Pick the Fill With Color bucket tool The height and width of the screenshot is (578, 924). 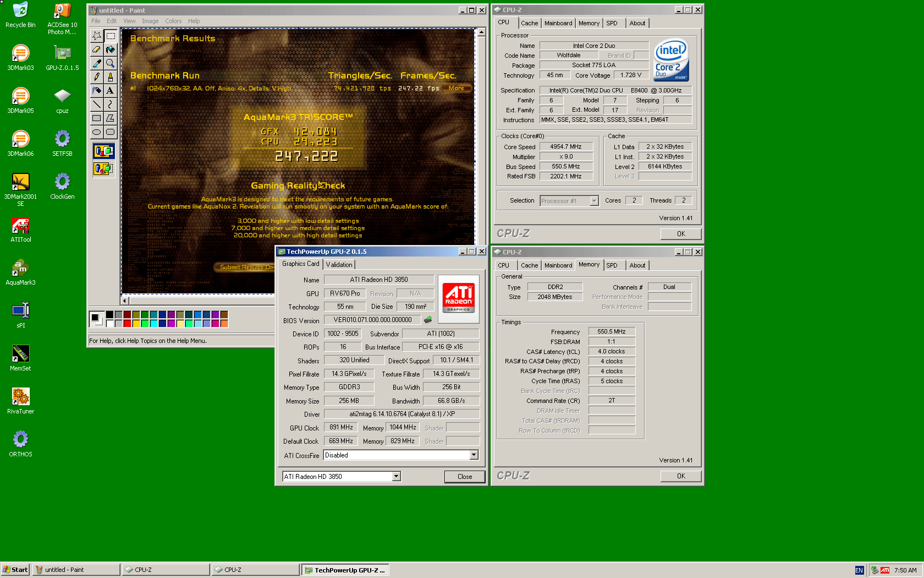[x=110, y=50]
